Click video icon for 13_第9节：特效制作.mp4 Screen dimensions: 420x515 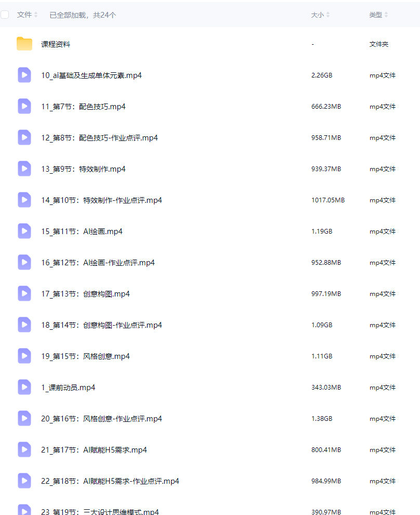[24, 169]
